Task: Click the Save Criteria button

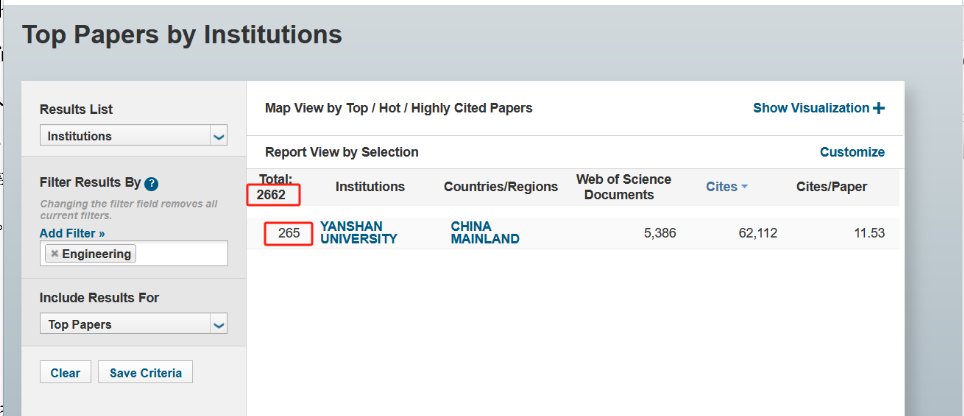Action: click(145, 373)
